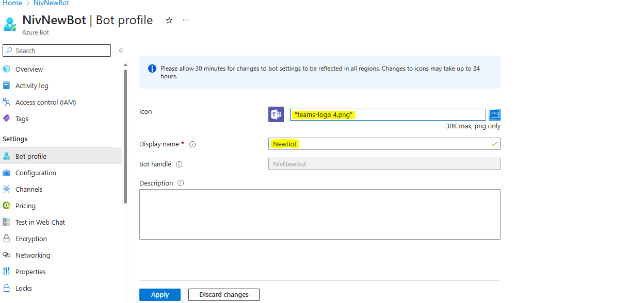Click the Configuration briefcase icon

(x=7, y=173)
